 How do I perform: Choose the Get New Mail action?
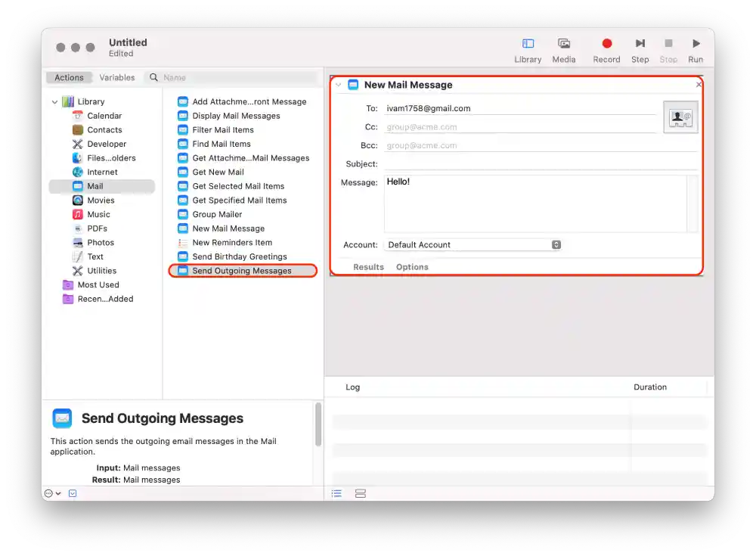[x=211, y=172]
